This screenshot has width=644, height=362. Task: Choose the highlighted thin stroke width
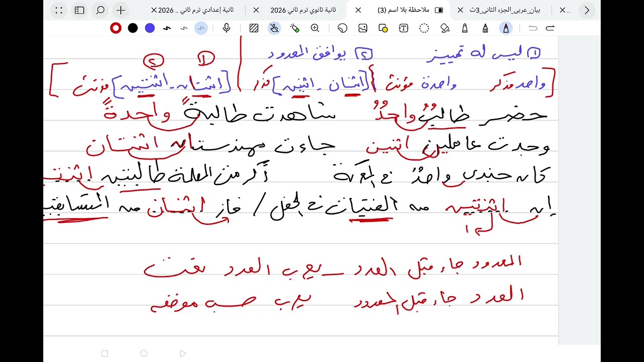coord(201,28)
